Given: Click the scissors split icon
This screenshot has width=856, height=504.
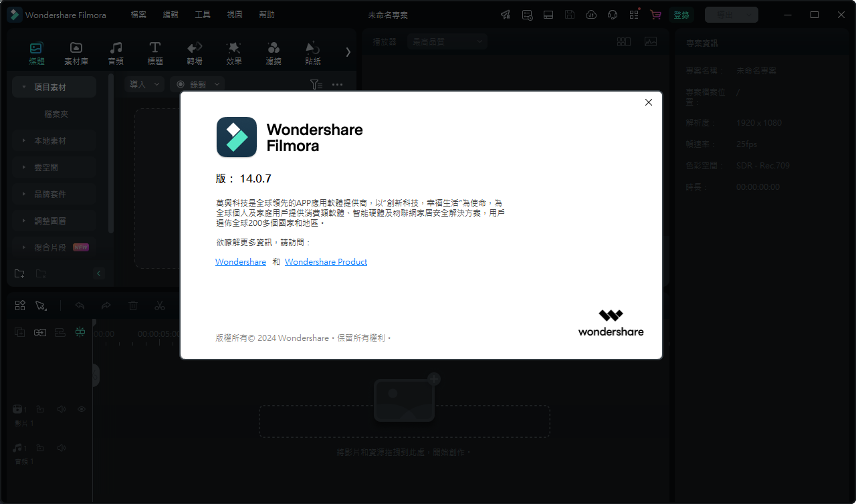Looking at the screenshot, I should click(159, 305).
